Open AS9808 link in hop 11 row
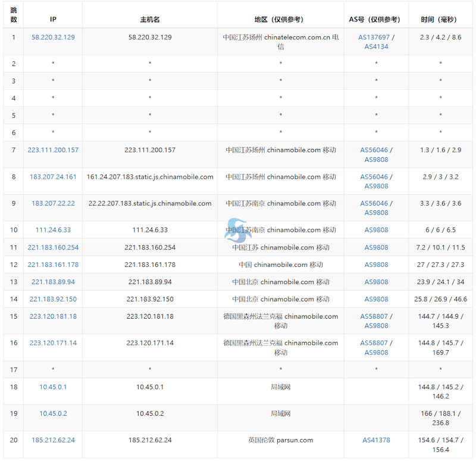 pyautogui.click(x=377, y=247)
